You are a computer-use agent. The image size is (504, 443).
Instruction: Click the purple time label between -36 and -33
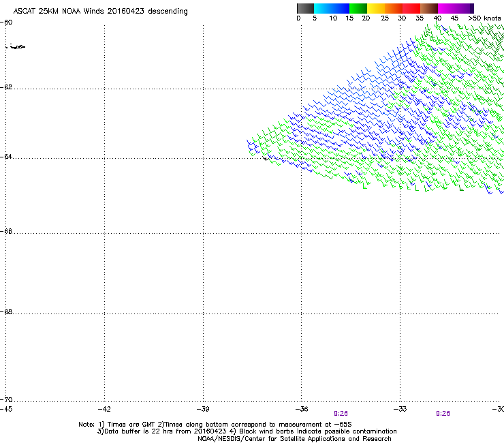click(x=341, y=414)
